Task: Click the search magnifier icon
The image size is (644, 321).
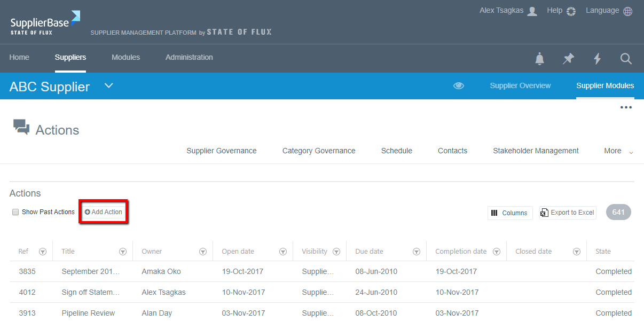Action: (x=626, y=59)
